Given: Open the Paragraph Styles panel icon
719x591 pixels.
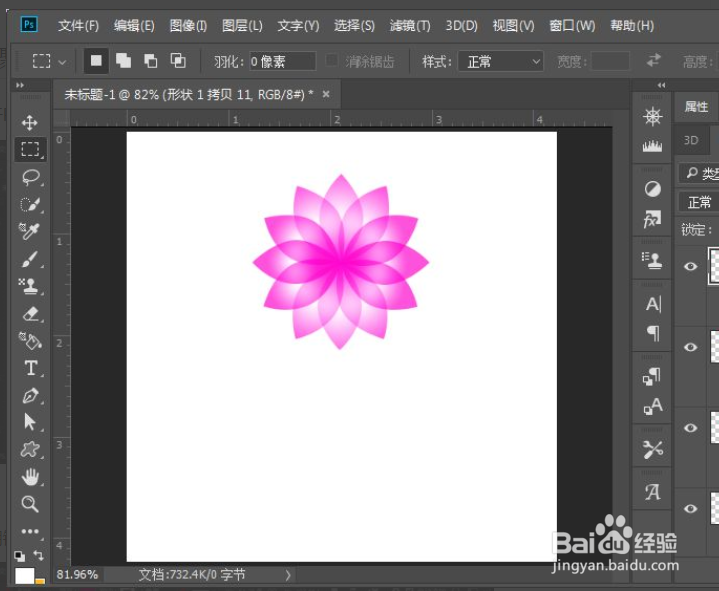Looking at the screenshot, I should click(x=652, y=376).
